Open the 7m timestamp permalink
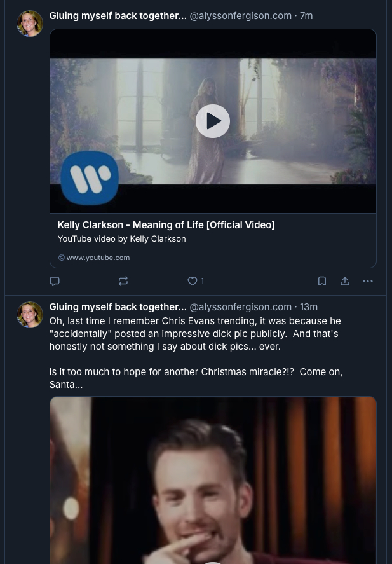Screen dimensions: 392x564 click(x=306, y=15)
